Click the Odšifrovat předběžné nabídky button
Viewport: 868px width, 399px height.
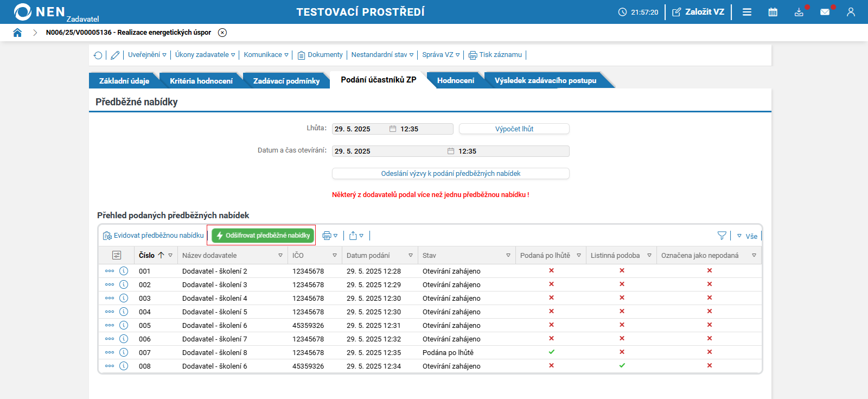pyautogui.click(x=263, y=236)
